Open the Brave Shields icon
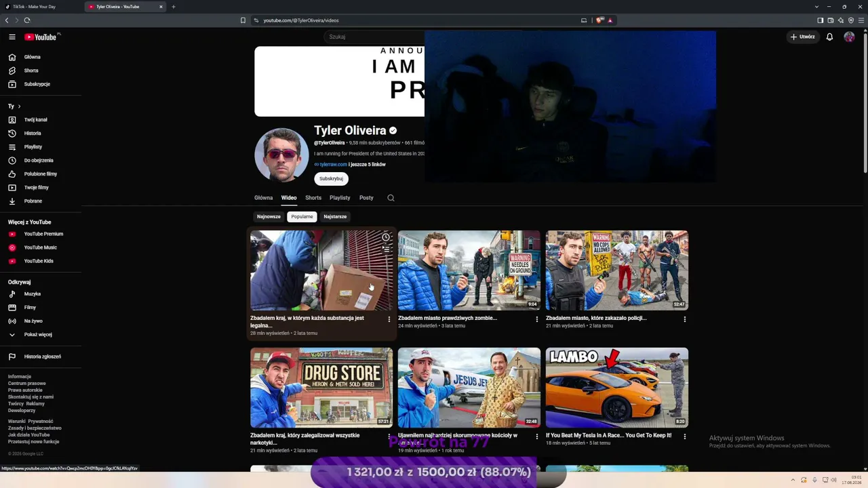This screenshot has height=488, width=868. coord(599,20)
